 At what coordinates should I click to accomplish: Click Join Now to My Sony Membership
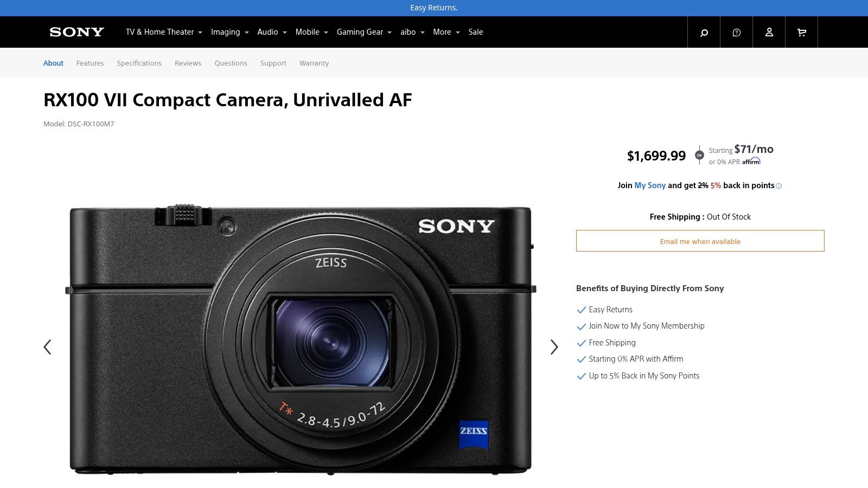coord(646,326)
